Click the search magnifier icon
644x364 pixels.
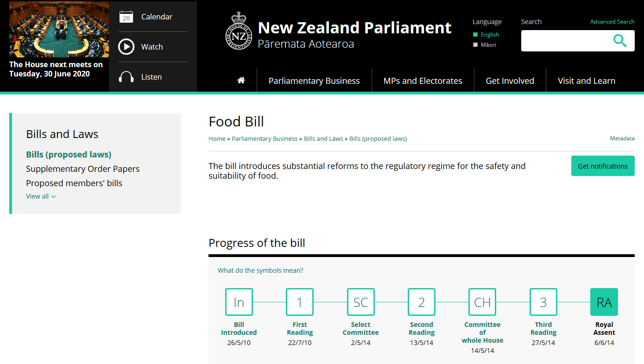pos(619,41)
